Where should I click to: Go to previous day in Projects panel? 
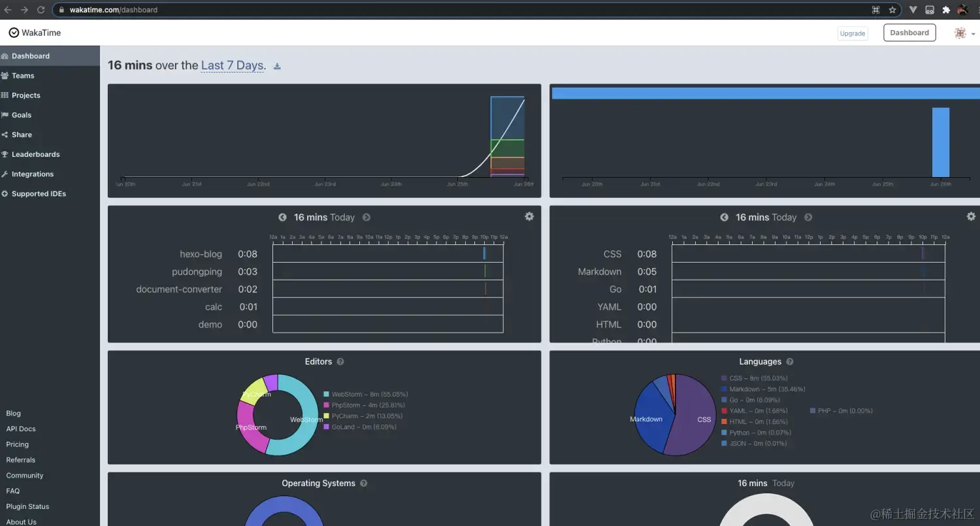point(282,218)
